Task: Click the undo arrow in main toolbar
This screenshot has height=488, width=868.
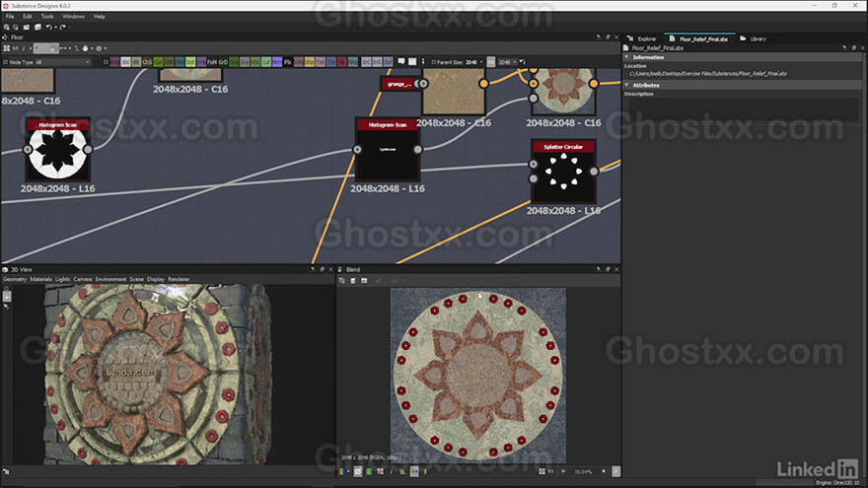Action: [x=48, y=27]
